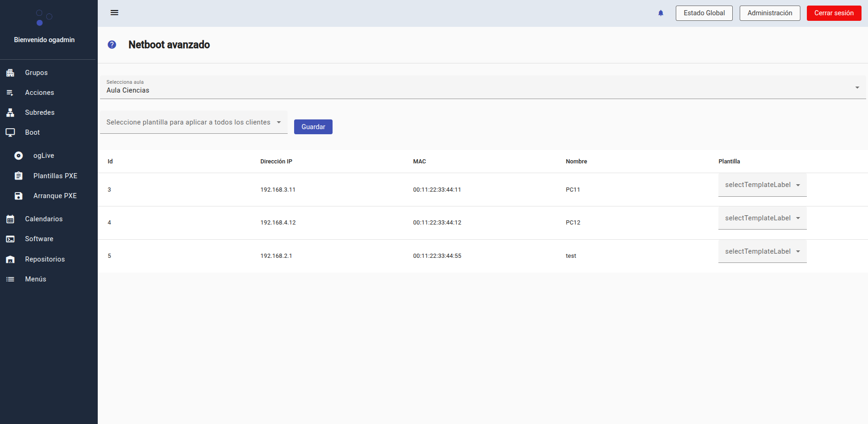Click the Subredes network icon

pyautogui.click(x=10, y=112)
